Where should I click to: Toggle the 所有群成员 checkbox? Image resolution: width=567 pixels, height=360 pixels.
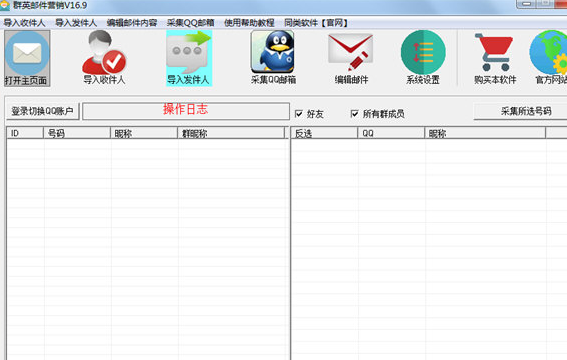[354, 114]
